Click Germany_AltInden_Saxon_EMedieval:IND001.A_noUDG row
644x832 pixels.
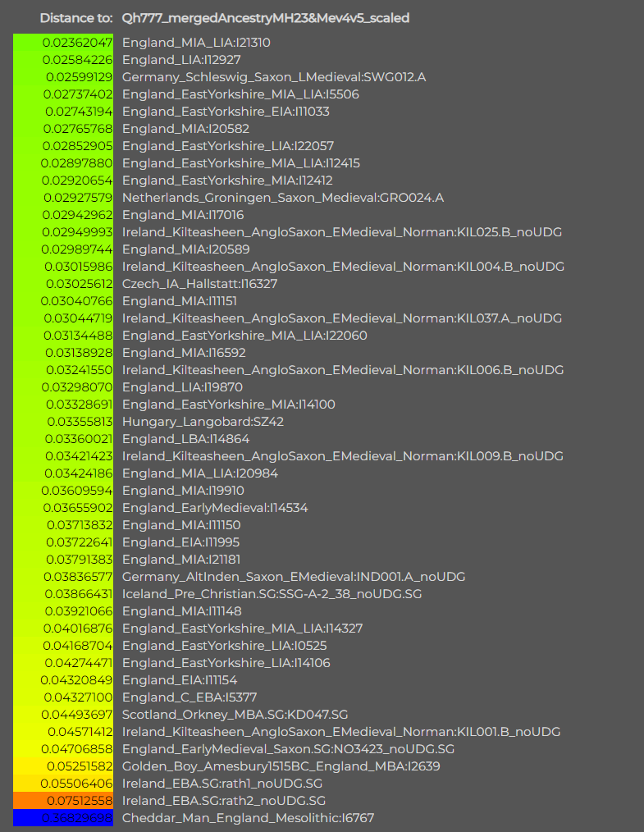[294, 576]
